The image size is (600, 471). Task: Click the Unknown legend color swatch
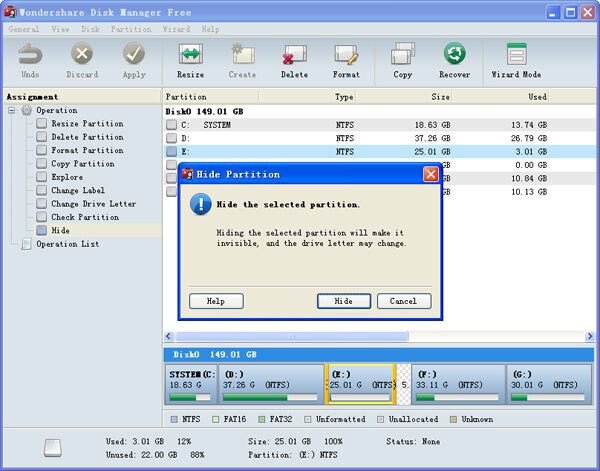453,419
